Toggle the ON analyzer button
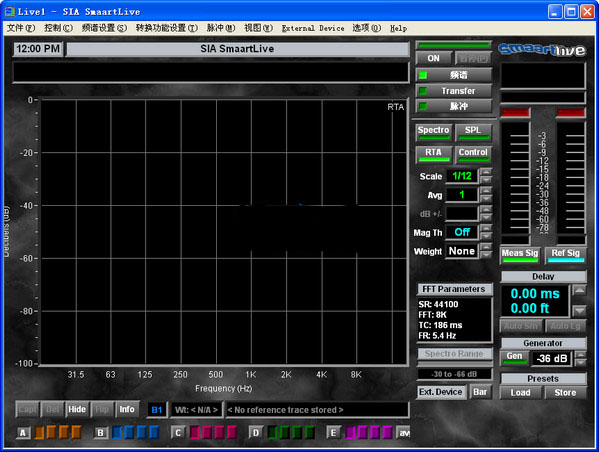Viewport: 599px width, 452px height. tap(434, 58)
